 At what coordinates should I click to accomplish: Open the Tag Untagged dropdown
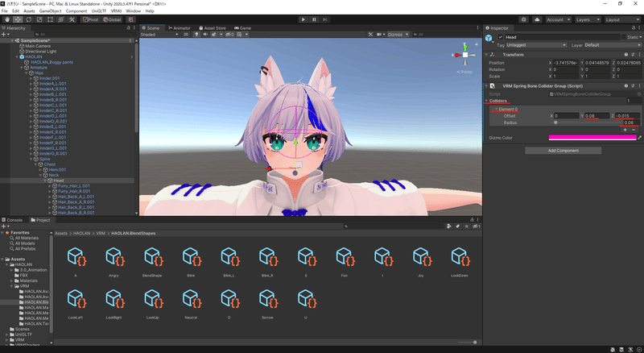point(536,45)
